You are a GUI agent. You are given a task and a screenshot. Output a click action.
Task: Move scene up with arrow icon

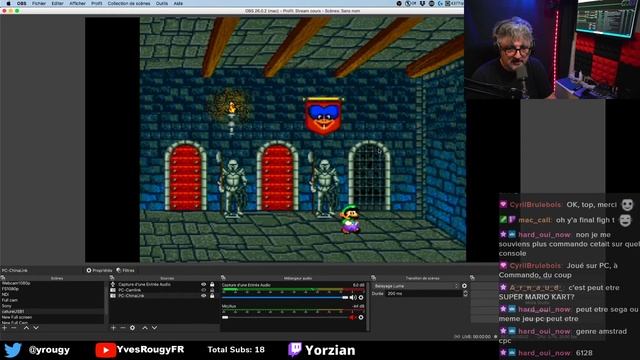pyautogui.click(x=26, y=328)
